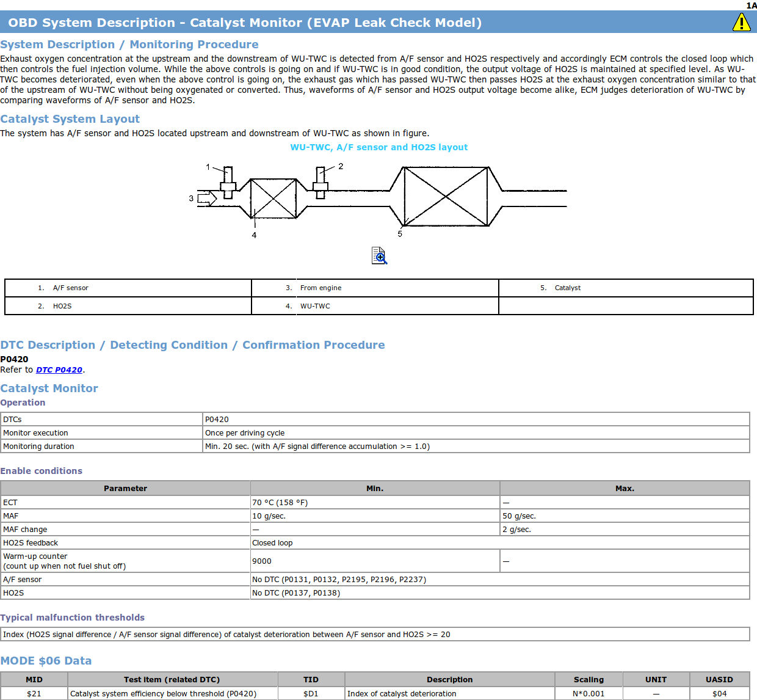Click the magnifier icon to enlarge figure

point(379,255)
